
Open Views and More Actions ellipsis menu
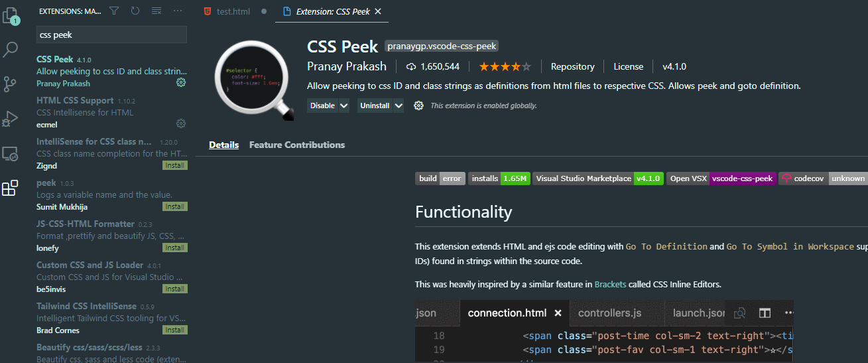point(178,11)
